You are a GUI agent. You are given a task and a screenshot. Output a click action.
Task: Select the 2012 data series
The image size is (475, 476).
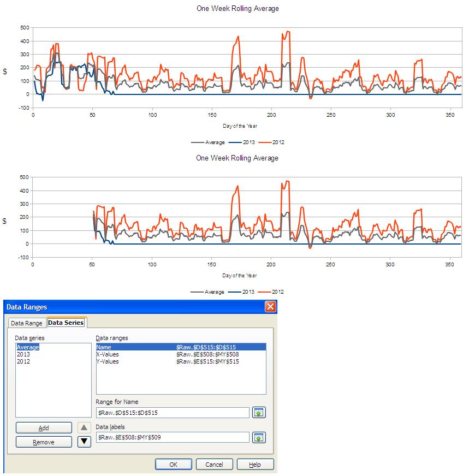[23, 361]
